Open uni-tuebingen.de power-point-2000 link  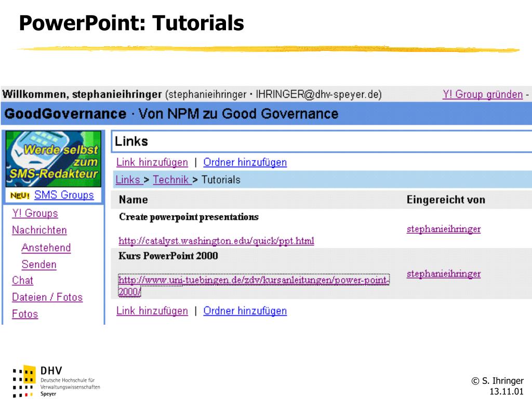pyautogui.click(x=254, y=286)
